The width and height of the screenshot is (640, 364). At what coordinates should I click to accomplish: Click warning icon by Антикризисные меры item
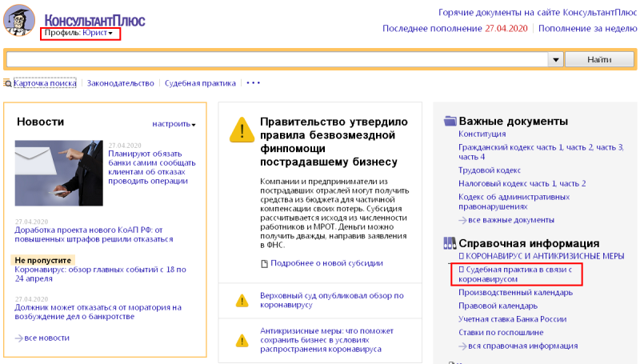point(242,340)
